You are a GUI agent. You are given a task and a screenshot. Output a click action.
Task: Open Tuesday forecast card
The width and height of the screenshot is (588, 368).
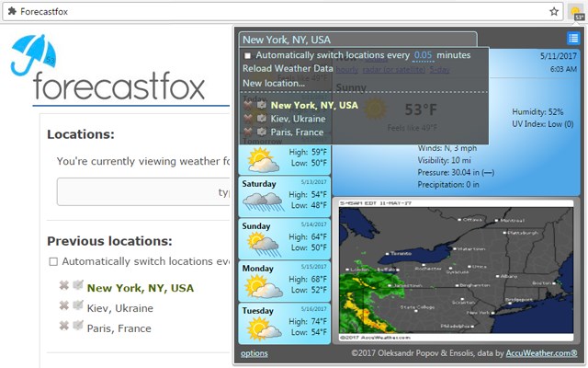point(285,324)
